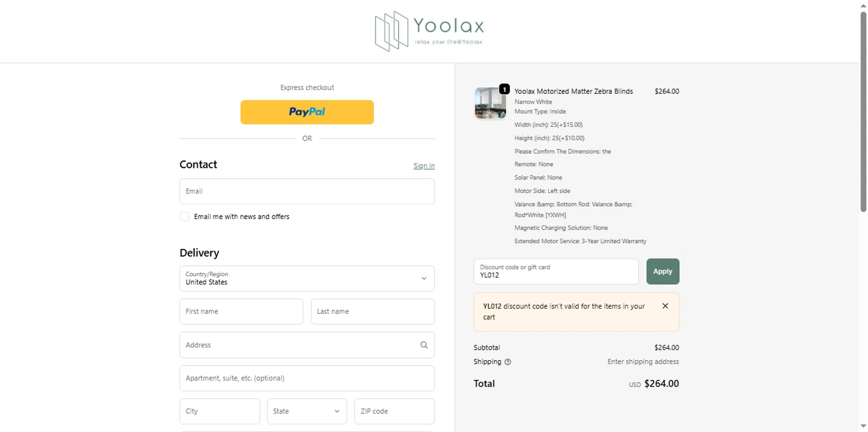
Task: Apply the discount code
Action: pyautogui.click(x=663, y=272)
